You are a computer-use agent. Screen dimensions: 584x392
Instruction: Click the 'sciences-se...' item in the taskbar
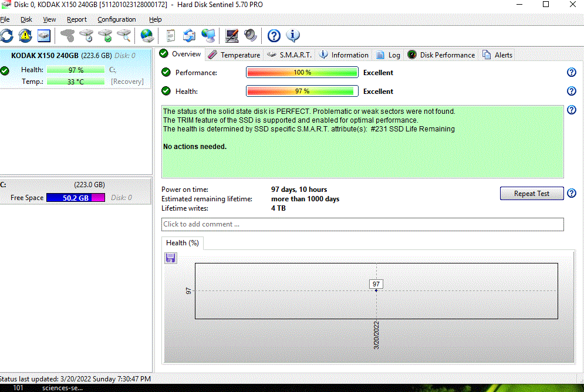click(x=62, y=388)
